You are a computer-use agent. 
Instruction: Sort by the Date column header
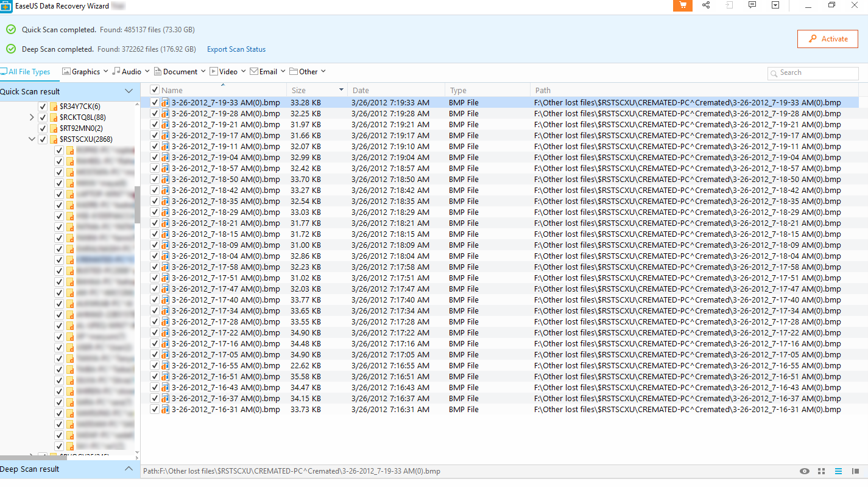tap(361, 90)
